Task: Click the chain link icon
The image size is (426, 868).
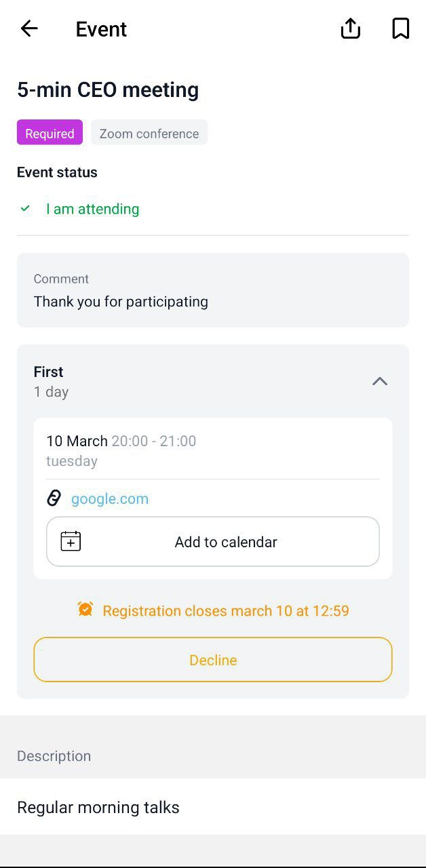Action: coord(54,498)
